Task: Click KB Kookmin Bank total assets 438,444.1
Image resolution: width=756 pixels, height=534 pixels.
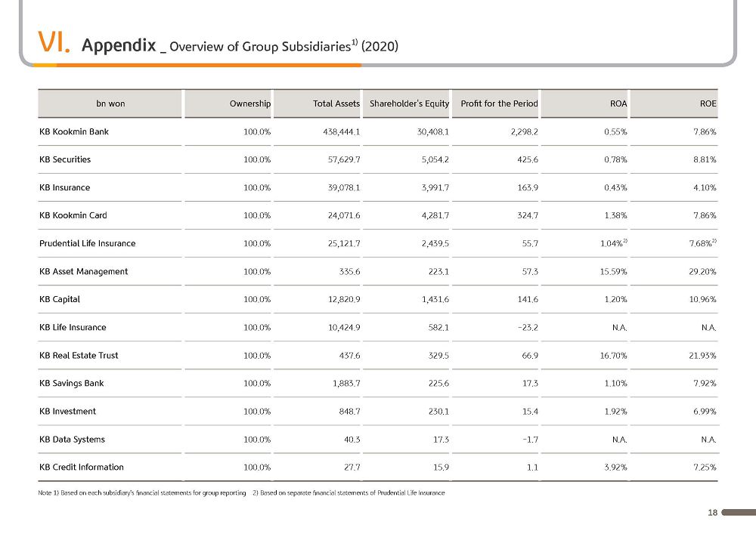Action: point(342,132)
